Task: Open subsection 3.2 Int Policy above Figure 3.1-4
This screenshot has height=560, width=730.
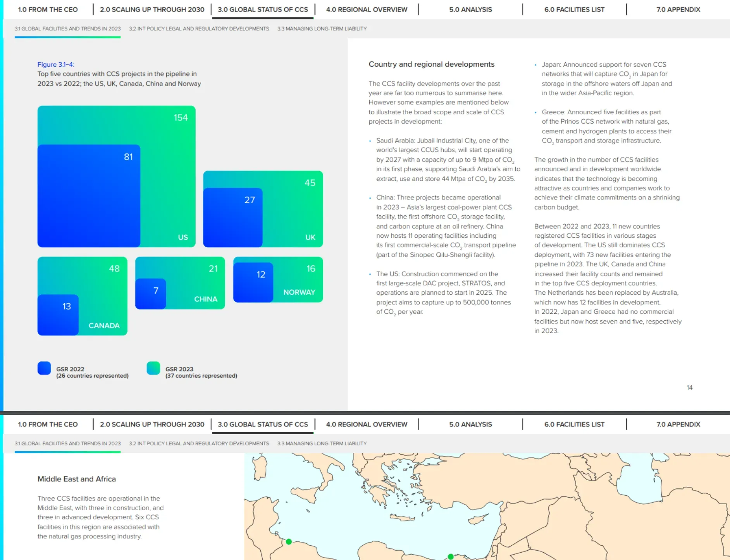Action: 199,29
